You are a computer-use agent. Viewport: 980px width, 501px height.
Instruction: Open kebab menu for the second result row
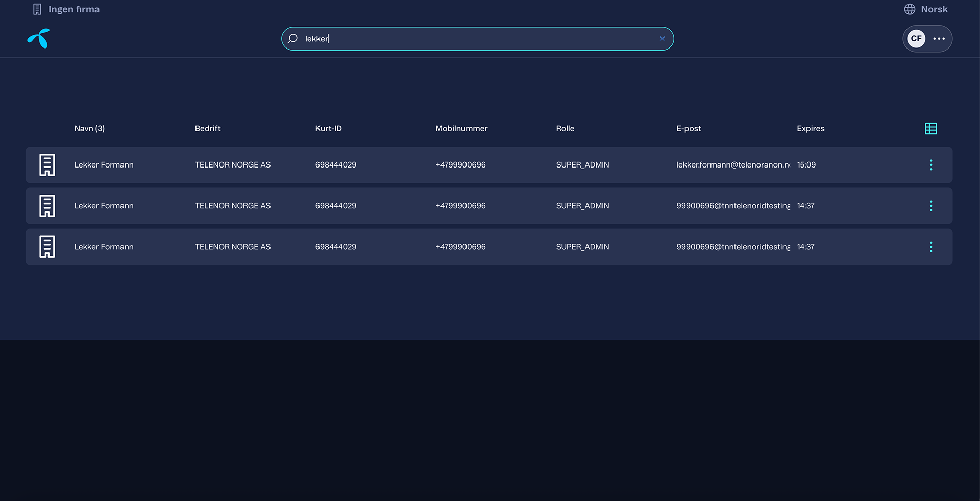pos(931,206)
